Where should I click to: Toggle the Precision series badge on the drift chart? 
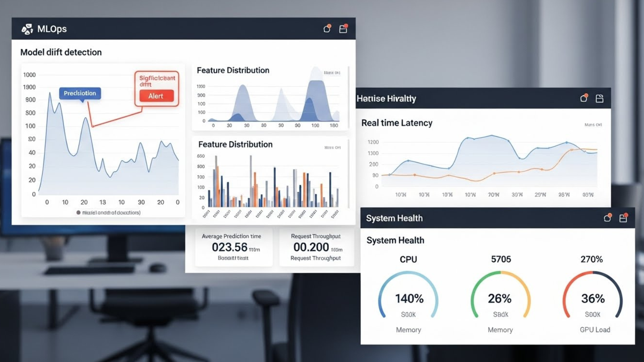click(x=79, y=93)
